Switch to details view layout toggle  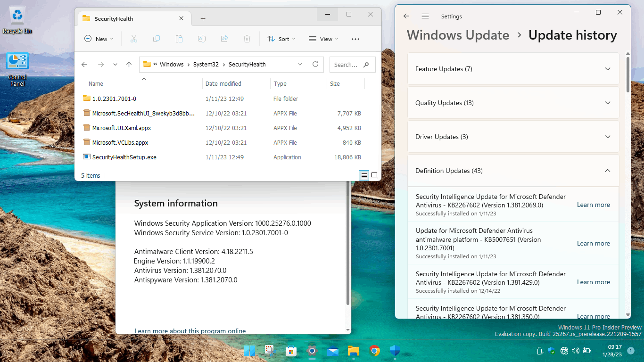364,175
